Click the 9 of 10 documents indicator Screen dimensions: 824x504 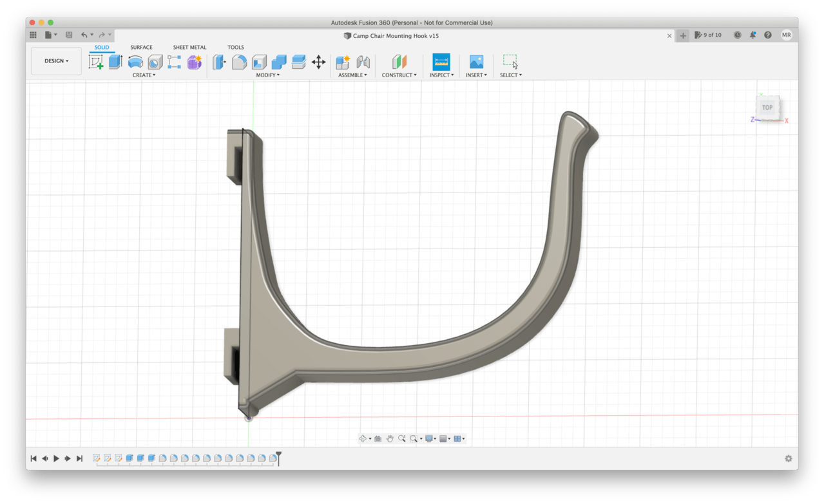(708, 35)
